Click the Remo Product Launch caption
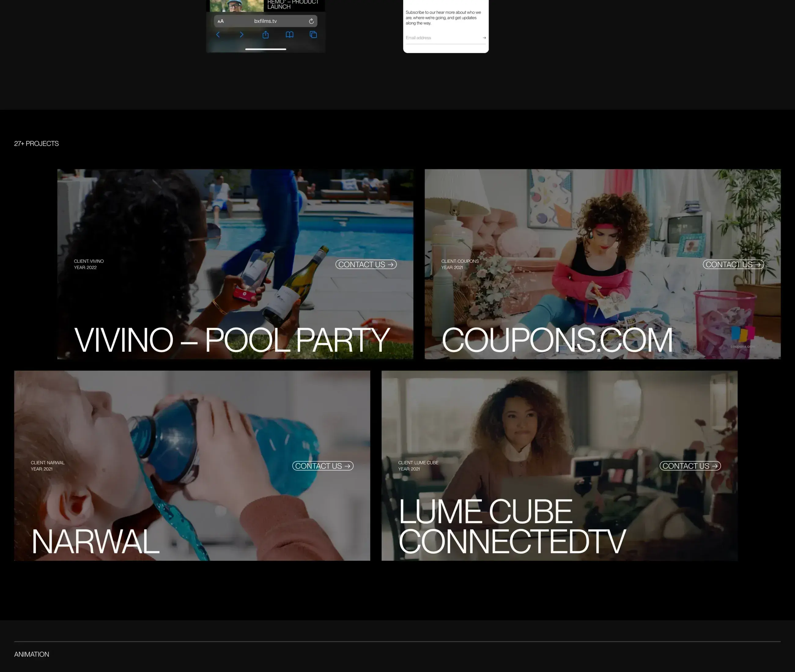This screenshot has width=795, height=672. tap(293, 4)
